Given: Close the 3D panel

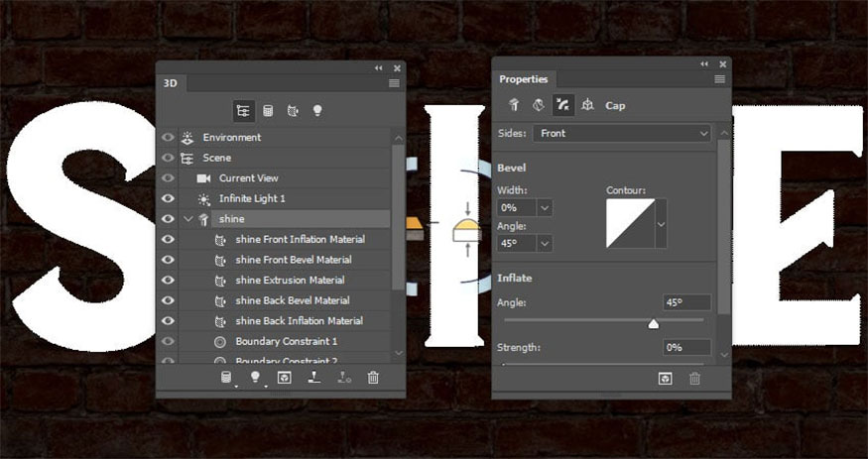Looking at the screenshot, I should click(397, 68).
